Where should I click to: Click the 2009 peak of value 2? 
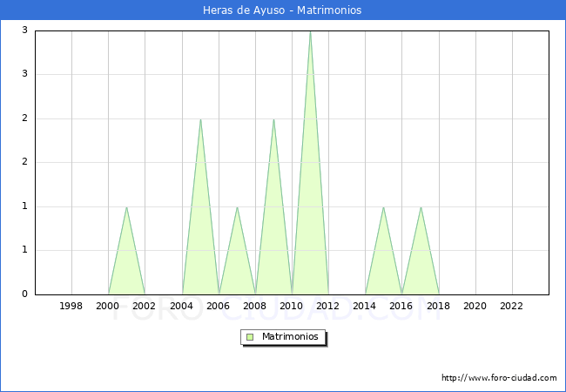pyautogui.click(x=273, y=119)
